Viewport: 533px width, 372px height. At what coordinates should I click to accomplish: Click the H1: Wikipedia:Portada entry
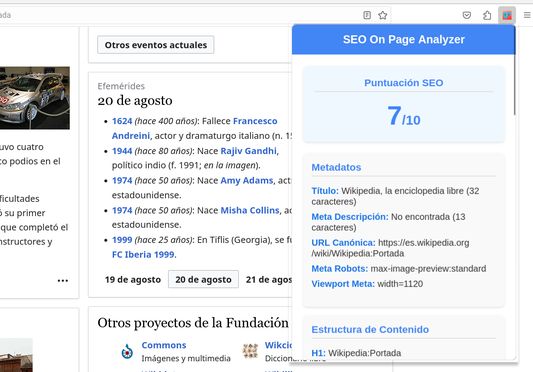point(356,353)
